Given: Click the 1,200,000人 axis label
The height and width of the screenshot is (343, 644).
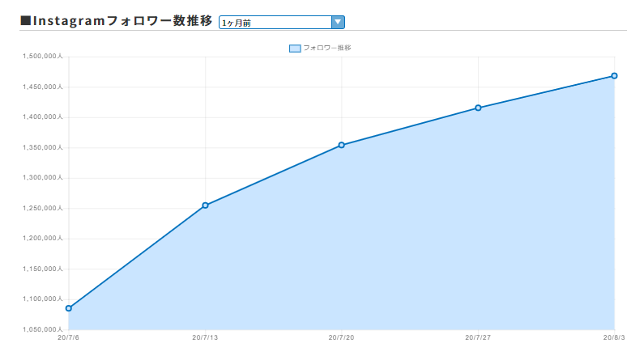Looking at the screenshot, I should pyautogui.click(x=43, y=239).
